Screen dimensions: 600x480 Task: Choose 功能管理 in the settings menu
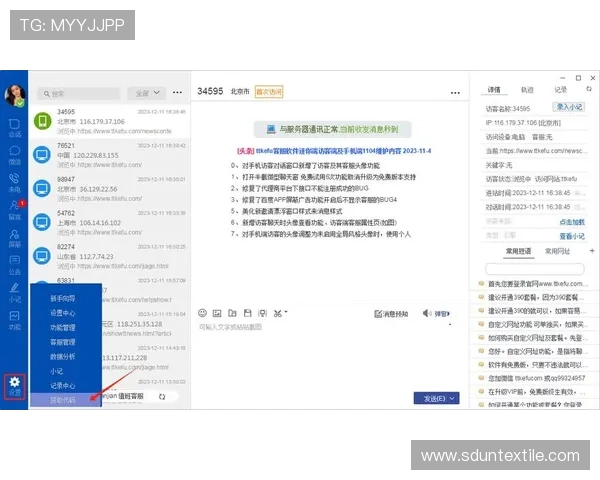(x=63, y=327)
